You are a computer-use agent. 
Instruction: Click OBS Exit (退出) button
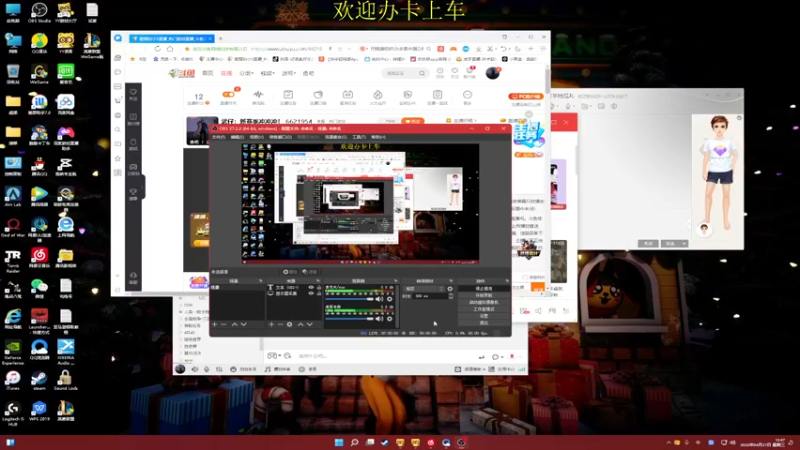coord(484,322)
